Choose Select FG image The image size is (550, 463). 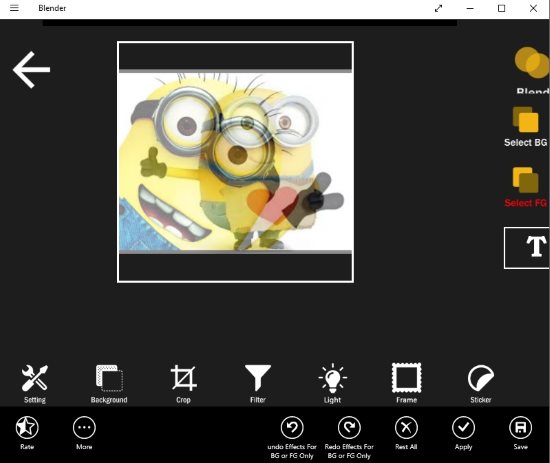526,187
